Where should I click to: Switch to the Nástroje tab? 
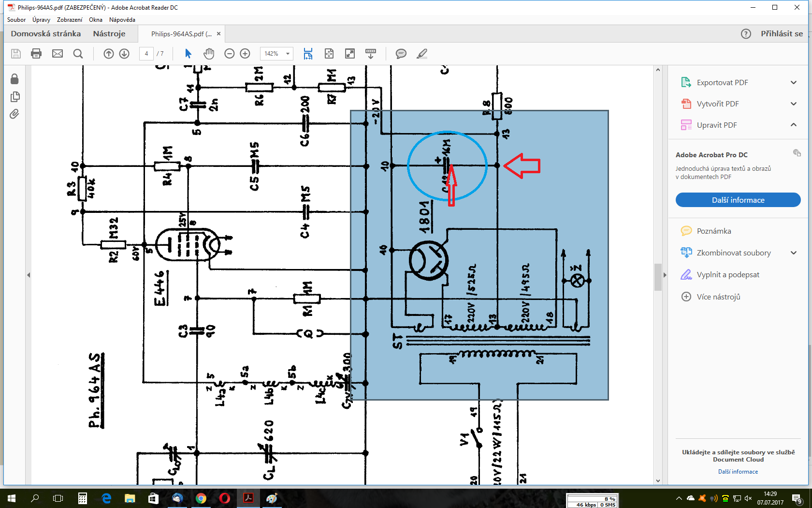[109, 34]
